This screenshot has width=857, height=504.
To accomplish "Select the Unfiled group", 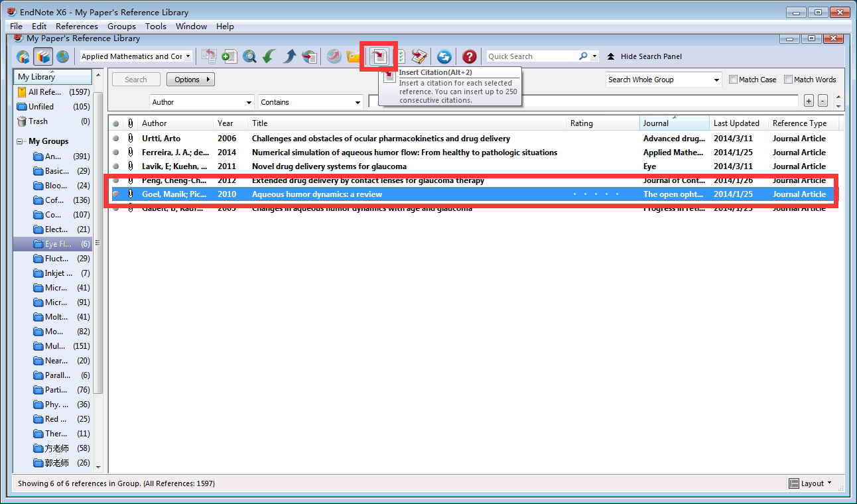I will (x=53, y=107).
